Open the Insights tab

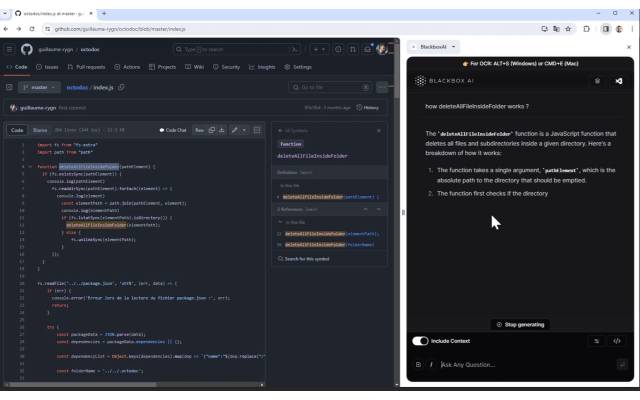(262, 67)
